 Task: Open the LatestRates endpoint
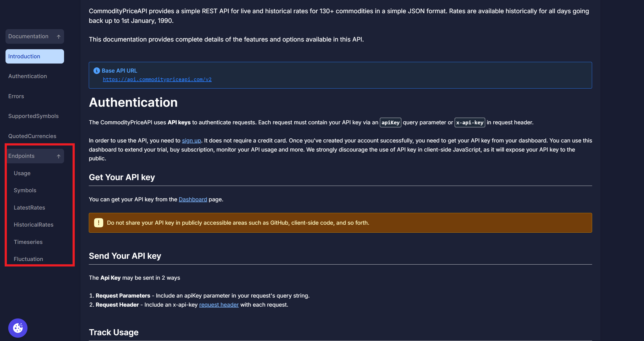pos(29,208)
